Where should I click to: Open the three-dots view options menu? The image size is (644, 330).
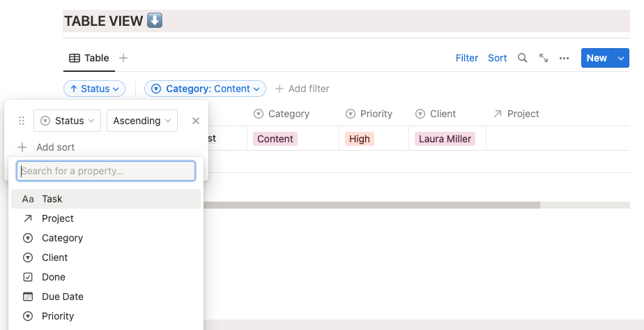point(565,58)
